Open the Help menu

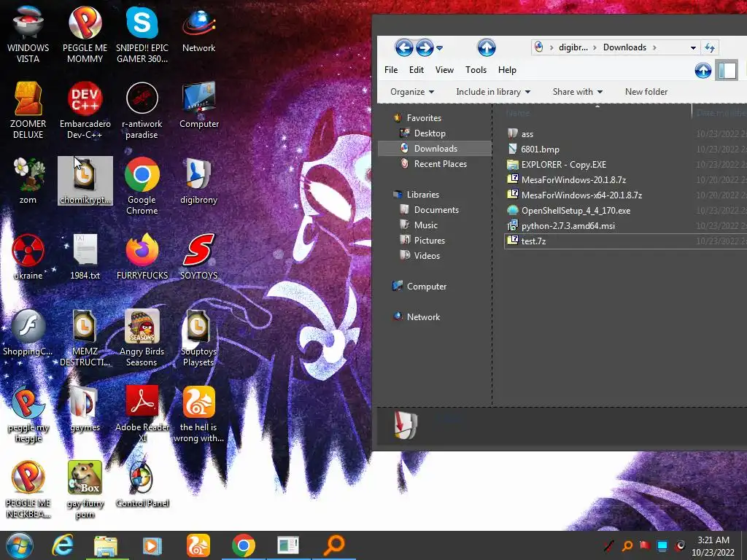tap(507, 69)
